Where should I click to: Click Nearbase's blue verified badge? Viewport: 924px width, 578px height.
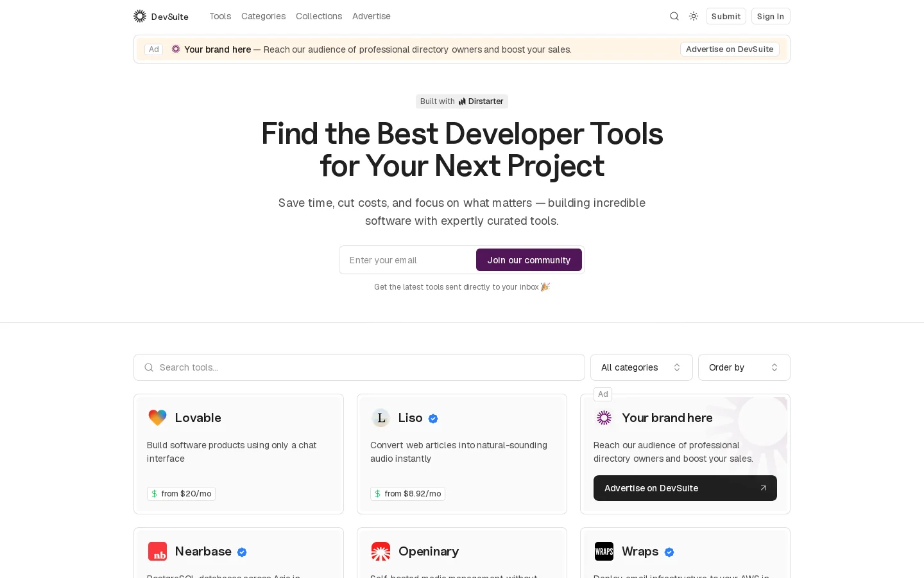tap(242, 552)
